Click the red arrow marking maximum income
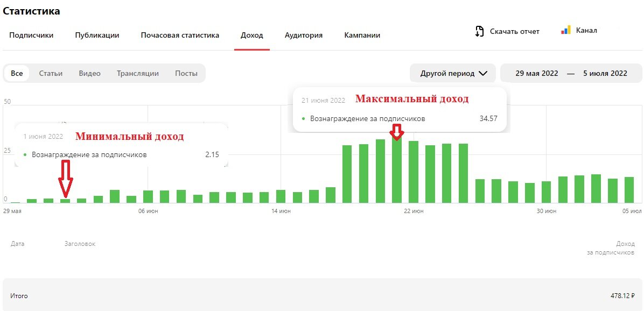Screen dimensions: 644x311 click(397, 131)
